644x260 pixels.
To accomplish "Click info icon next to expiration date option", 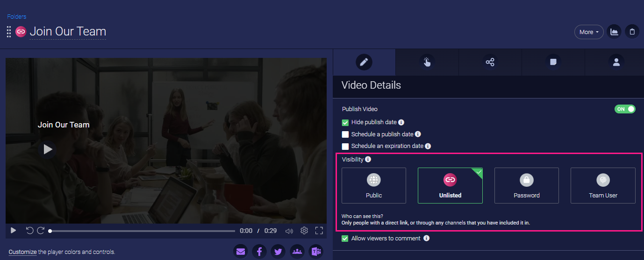I will [428, 146].
